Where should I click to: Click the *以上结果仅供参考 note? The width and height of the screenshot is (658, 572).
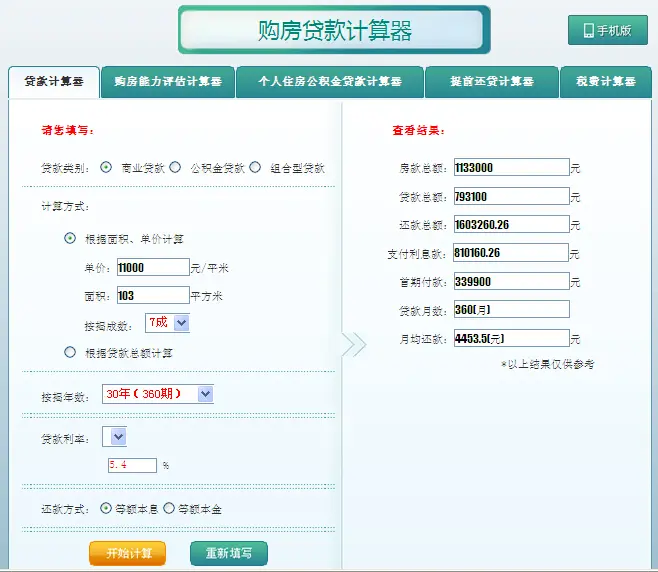[548, 364]
